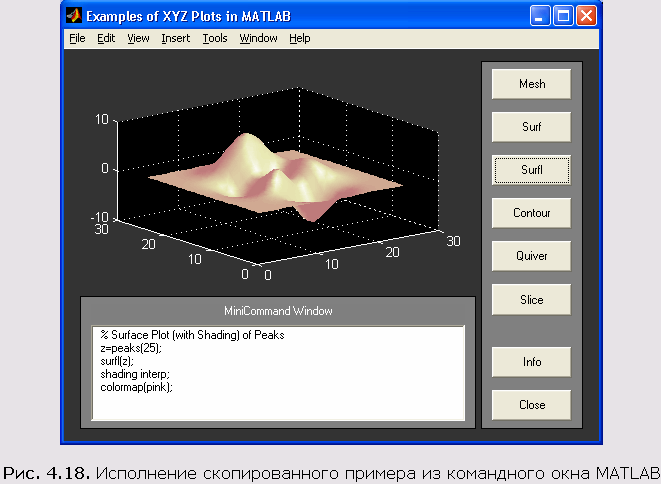Open the View menu
Viewport: 661px width, 484px height.
click(x=138, y=38)
